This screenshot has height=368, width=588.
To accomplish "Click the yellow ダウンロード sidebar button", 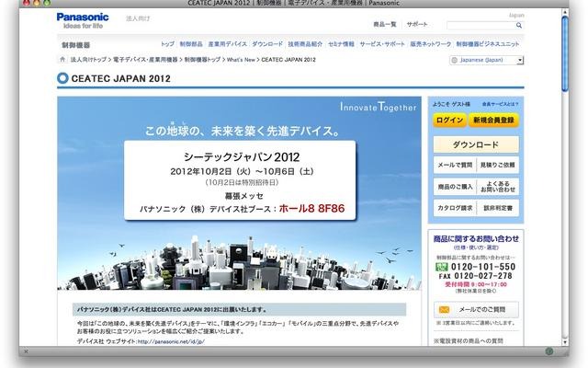I will pos(476,144).
